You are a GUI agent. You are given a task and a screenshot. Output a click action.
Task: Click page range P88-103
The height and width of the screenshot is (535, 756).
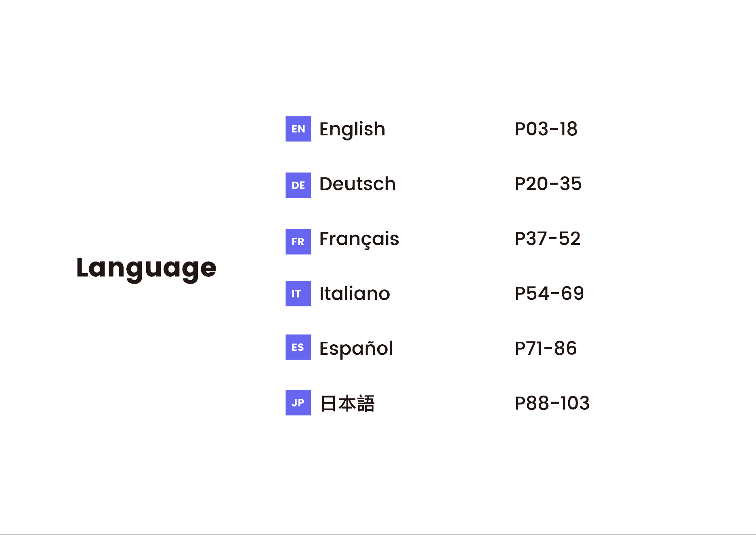point(552,403)
